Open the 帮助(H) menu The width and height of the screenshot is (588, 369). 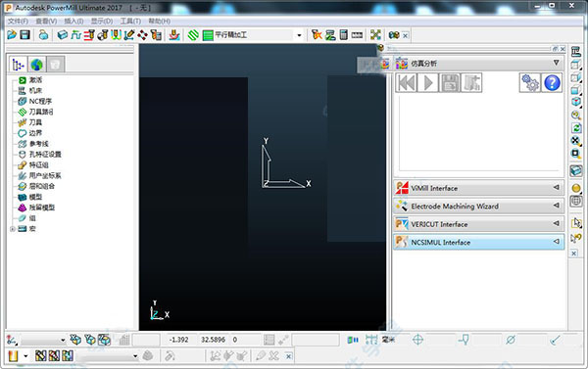(159, 21)
